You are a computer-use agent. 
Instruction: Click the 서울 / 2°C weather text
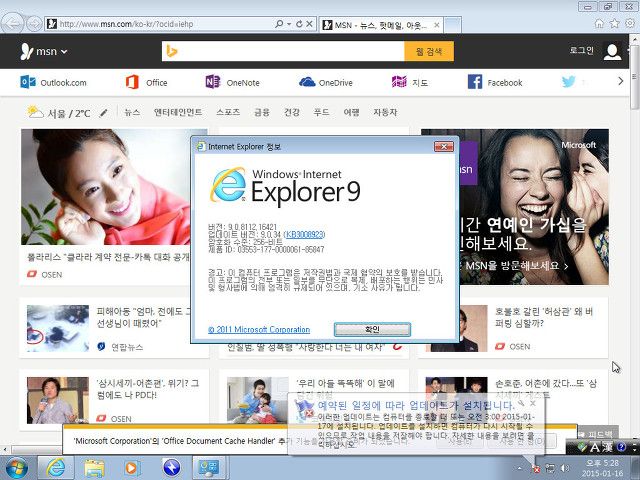pos(69,113)
